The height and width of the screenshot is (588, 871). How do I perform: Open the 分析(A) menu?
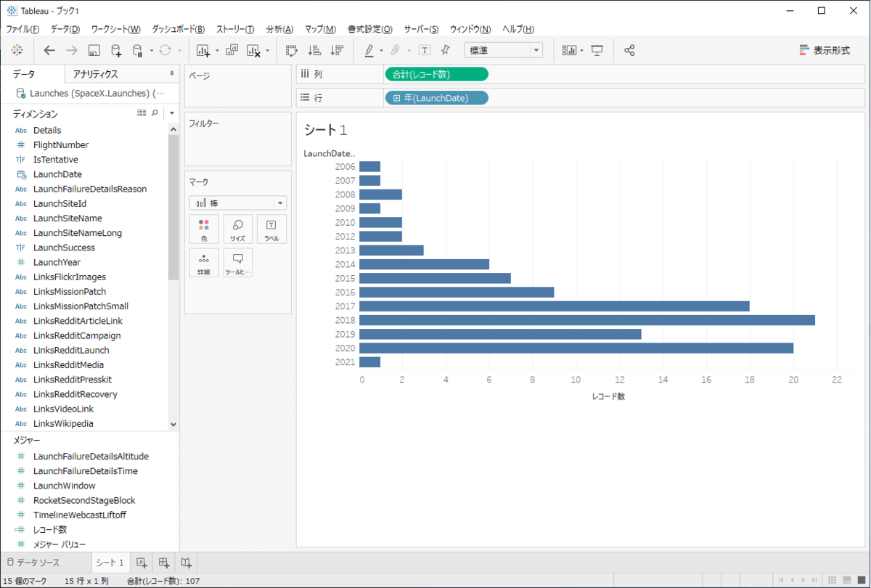click(279, 29)
